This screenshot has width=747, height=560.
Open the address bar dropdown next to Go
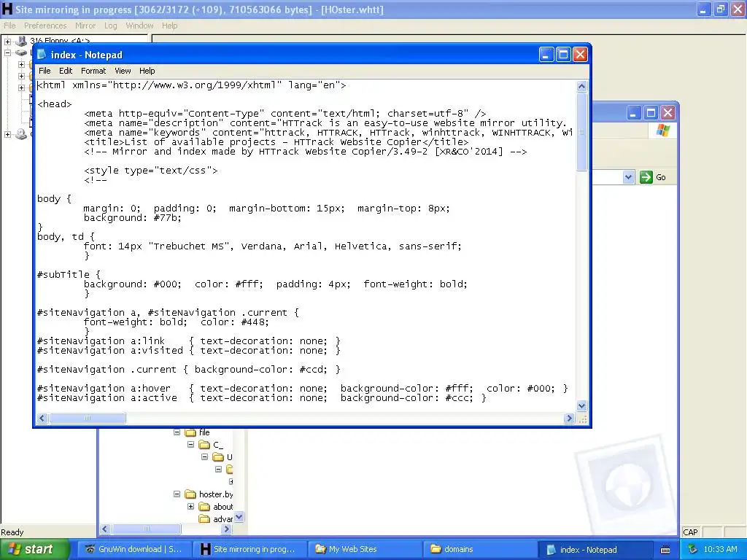628,178
